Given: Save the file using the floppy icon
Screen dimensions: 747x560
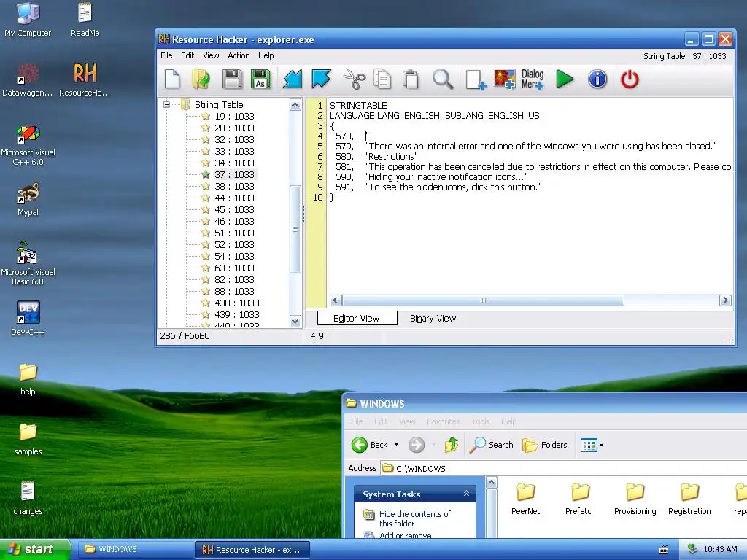Looking at the screenshot, I should pyautogui.click(x=231, y=79).
